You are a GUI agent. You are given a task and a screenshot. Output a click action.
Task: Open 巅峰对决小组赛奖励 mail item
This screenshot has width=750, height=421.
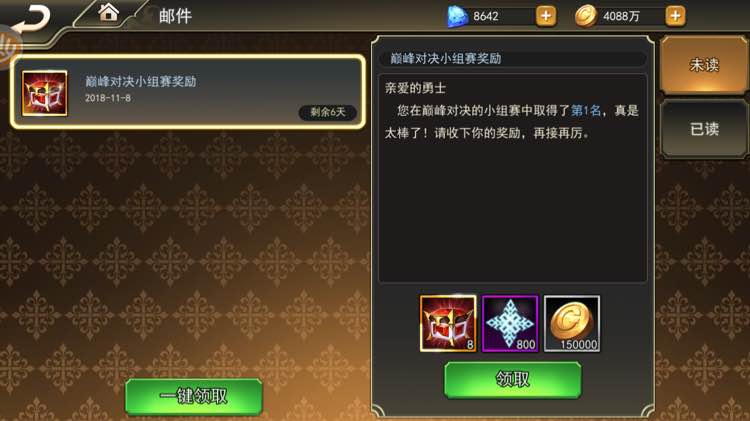tap(188, 92)
